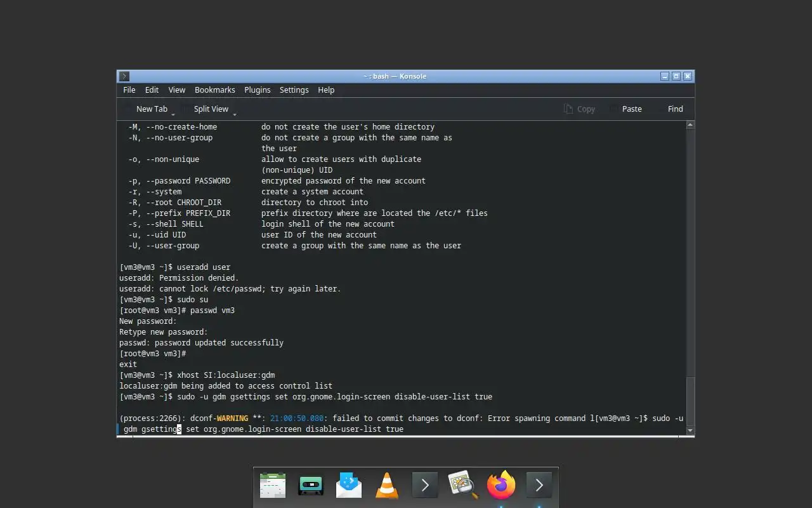Open the Help menu

(326, 90)
